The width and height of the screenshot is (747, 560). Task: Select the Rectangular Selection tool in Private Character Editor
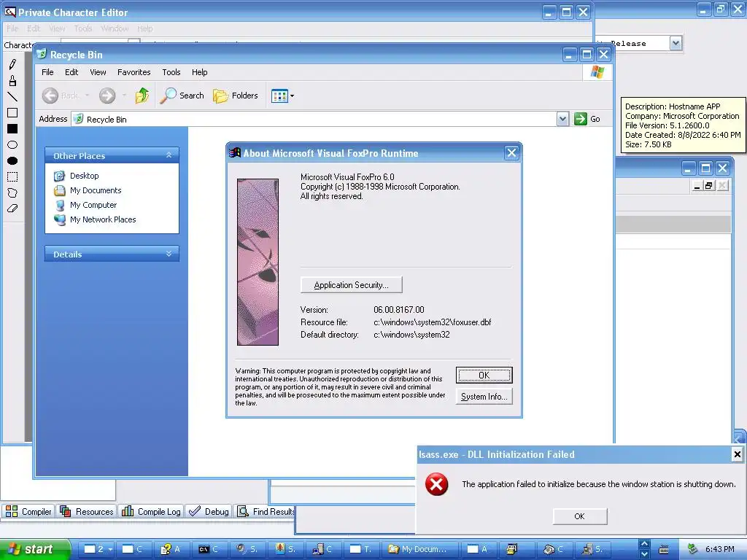pyautogui.click(x=12, y=177)
